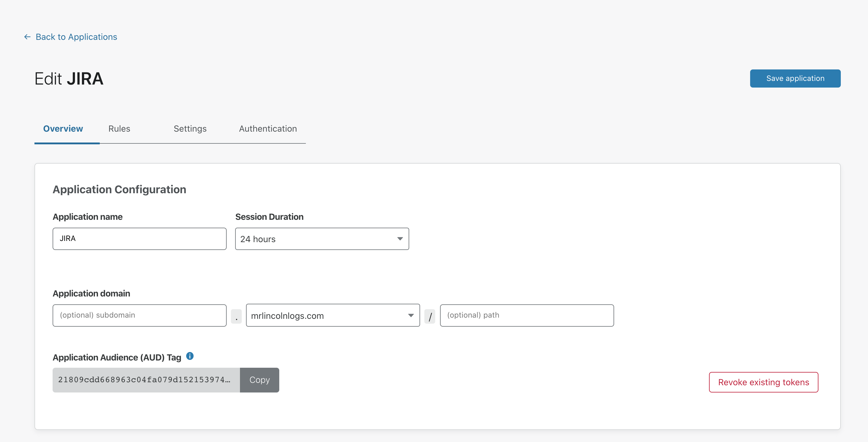Go to the Authentication tab
This screenshot has height=442, width=868.
pos(267,129)
